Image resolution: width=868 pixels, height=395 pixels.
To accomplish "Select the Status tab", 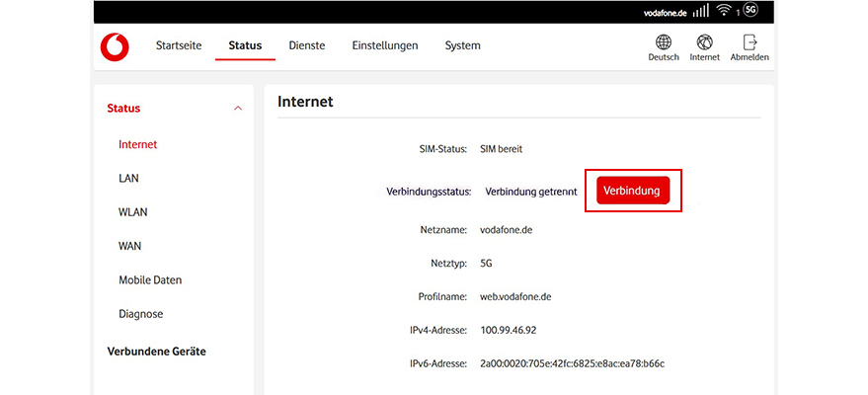I will (245, 45).
